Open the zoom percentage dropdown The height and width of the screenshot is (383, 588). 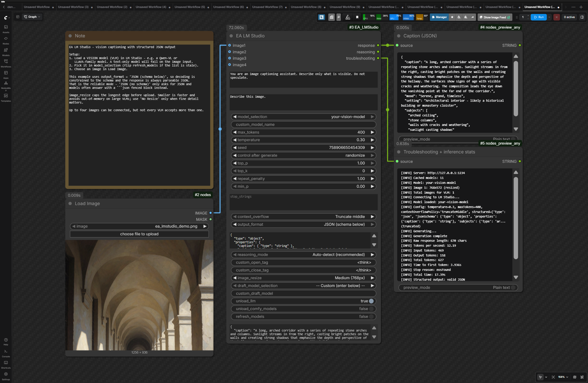click(x=563, y=377)
